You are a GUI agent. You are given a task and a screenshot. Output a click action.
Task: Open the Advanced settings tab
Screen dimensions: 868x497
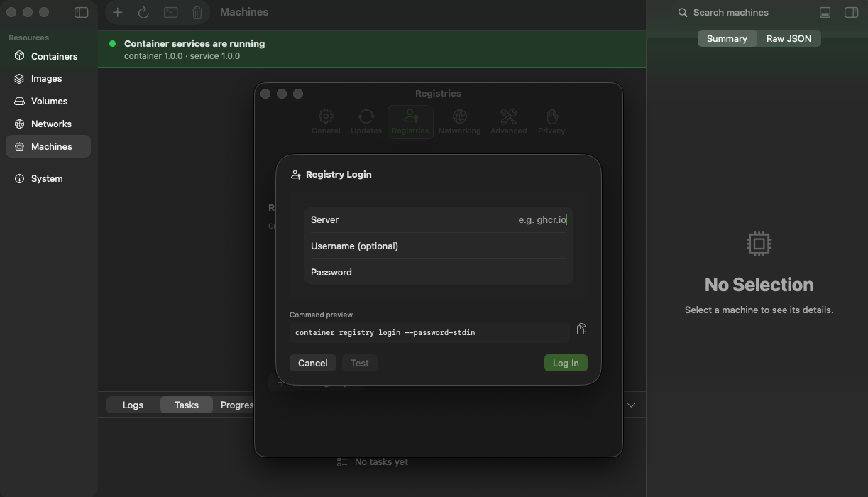coord(508,121)
